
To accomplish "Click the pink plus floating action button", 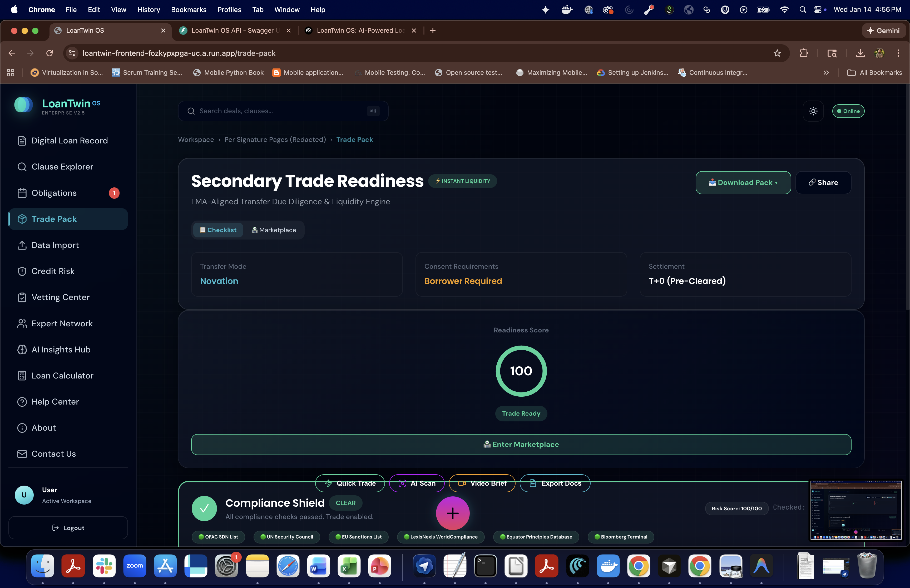I will click(x=453, y=513).
